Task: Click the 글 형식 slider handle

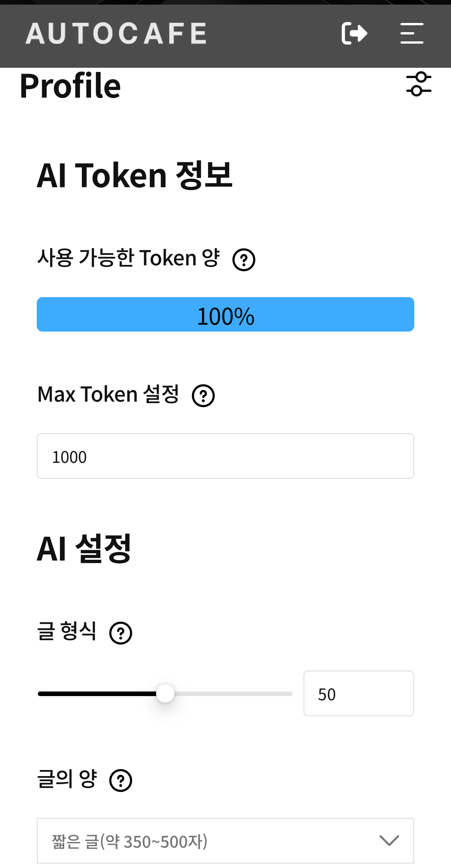Action: [x=165, y=693]
